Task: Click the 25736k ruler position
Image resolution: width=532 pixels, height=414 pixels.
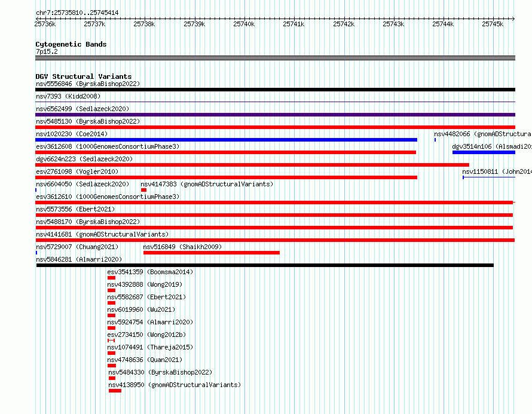Action: 45,24
